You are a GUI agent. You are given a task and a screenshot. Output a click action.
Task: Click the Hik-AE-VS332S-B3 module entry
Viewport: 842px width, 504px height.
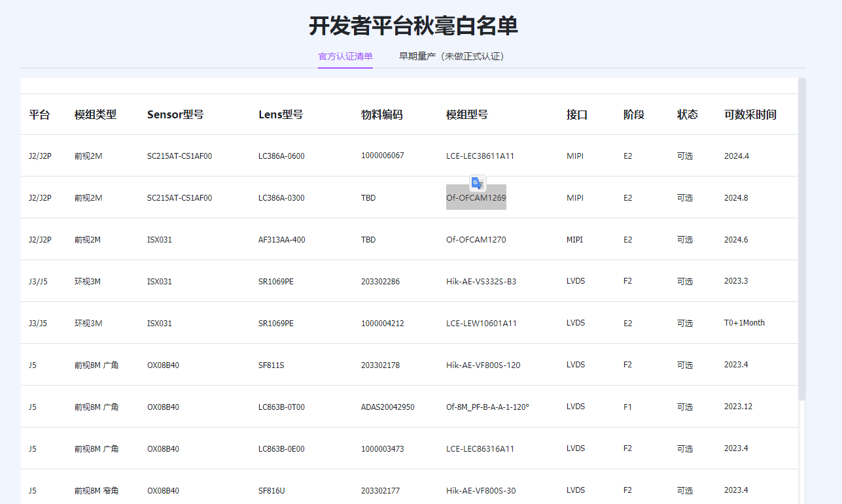pos(481,281)
